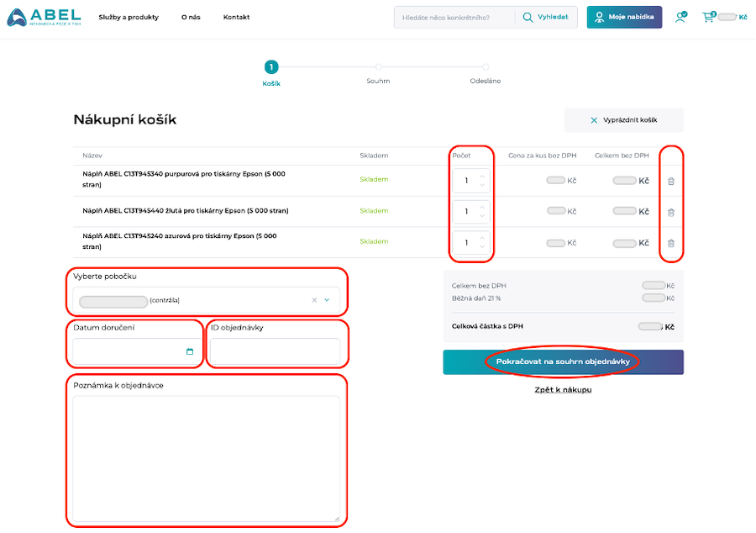Viewport: 756px width, 533px height.
Task: Select the Košík step indicator
Action: (x=271, y=73)
